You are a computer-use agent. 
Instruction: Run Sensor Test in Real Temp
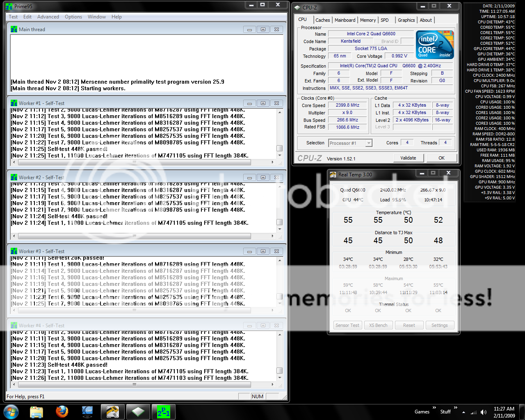pos(347,325)
